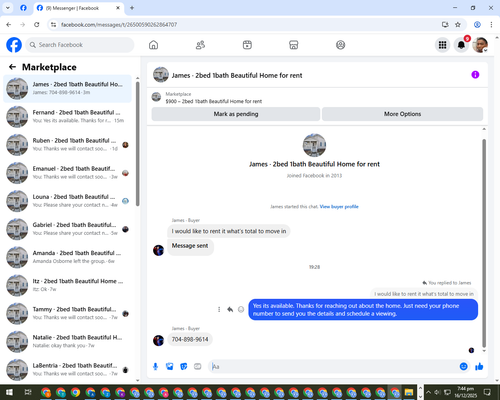Open the Gabriel conversation

coord(67,229)
